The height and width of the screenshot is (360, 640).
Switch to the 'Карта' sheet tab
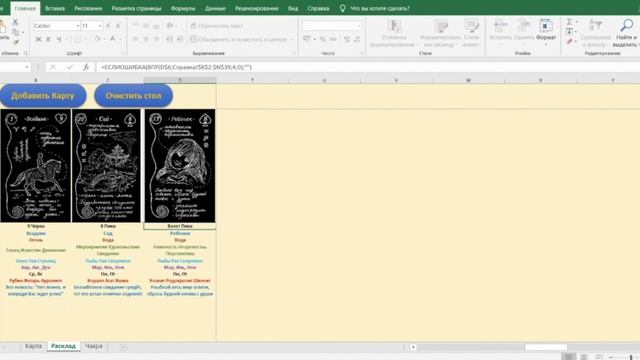tap(33, 346)
